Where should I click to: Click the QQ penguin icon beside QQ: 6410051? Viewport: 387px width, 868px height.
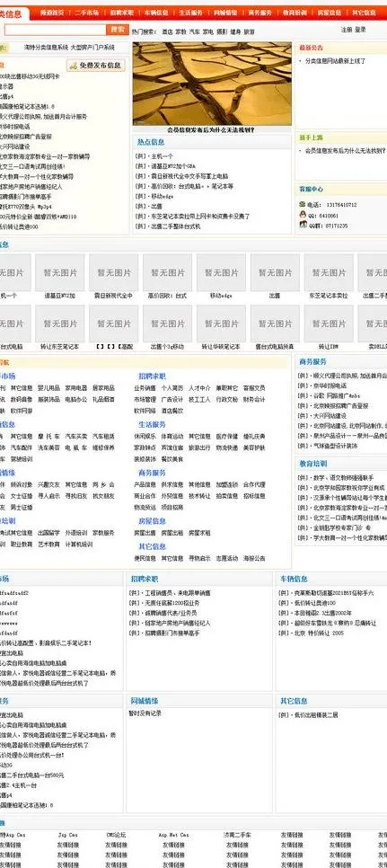[x=303, y=215]
